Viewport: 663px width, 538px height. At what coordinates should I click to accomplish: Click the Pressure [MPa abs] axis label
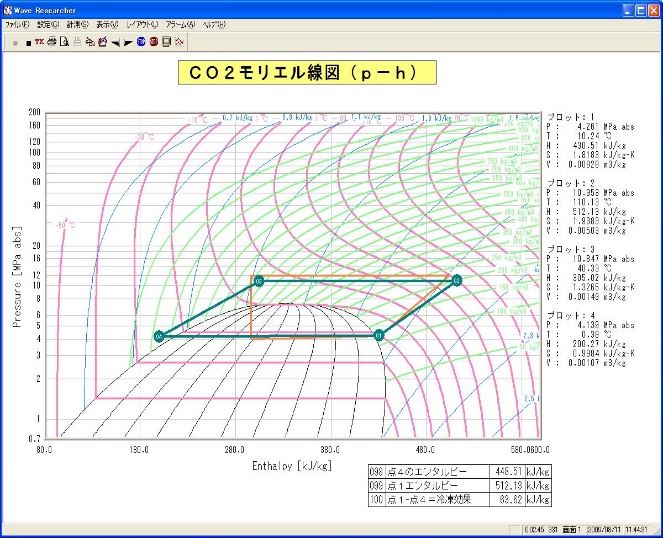[17, 277]
